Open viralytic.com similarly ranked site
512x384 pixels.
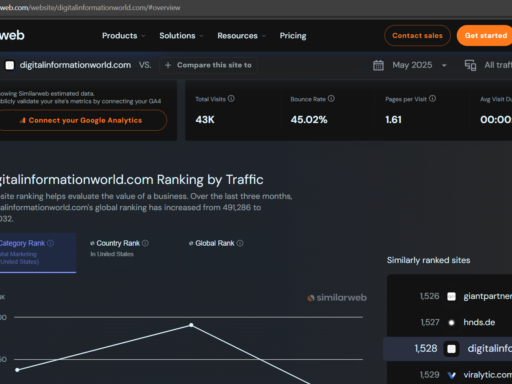click(487, 375)
